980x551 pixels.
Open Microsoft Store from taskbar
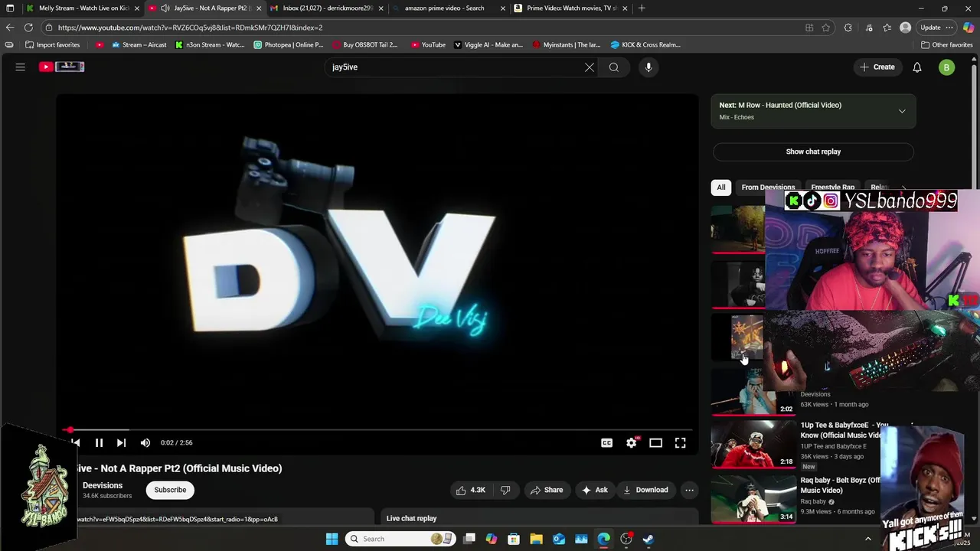[x=514, y=539]
